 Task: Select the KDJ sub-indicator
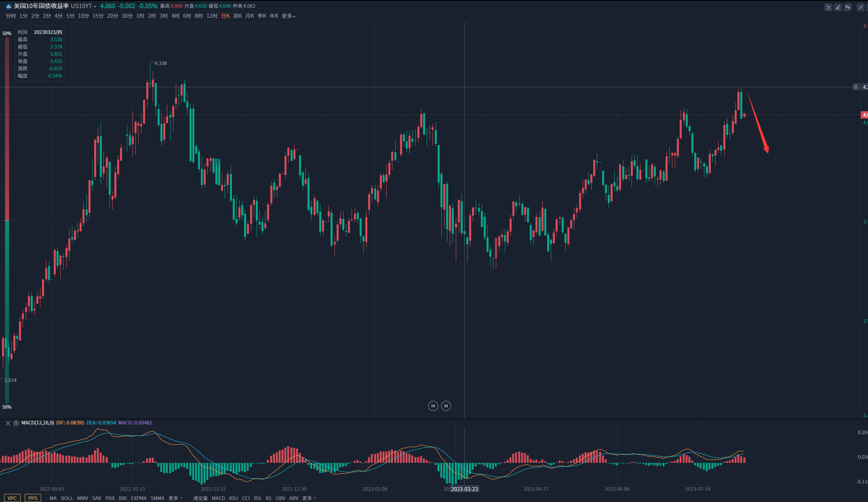click(x=233, y=498)
